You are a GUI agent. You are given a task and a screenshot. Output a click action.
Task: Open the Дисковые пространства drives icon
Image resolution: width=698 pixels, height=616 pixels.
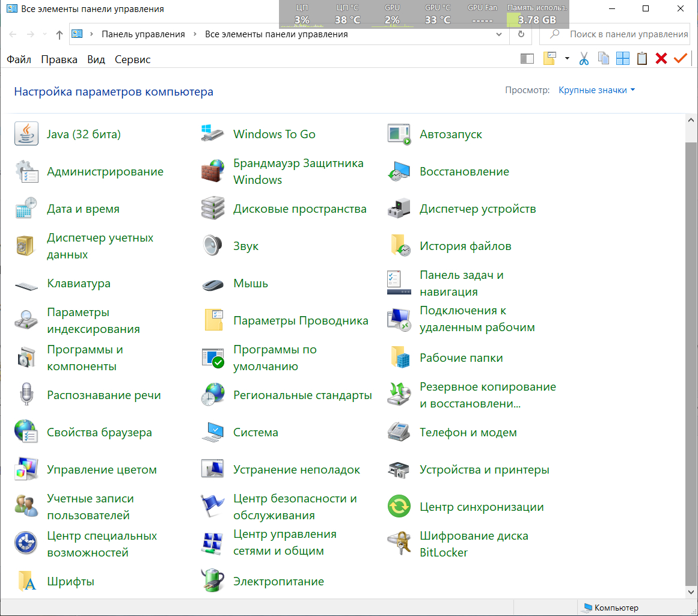click(x=213, y=209)
